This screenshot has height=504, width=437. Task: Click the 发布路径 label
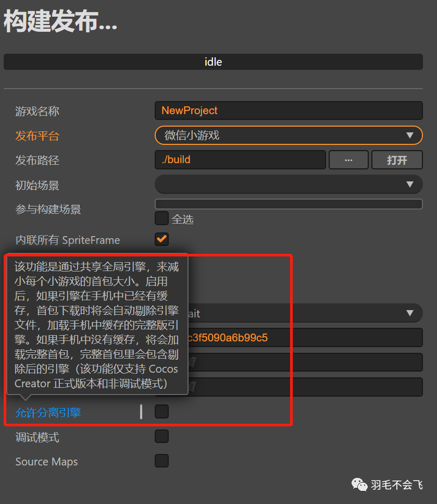pyautogui.click(x=38, y=160)
